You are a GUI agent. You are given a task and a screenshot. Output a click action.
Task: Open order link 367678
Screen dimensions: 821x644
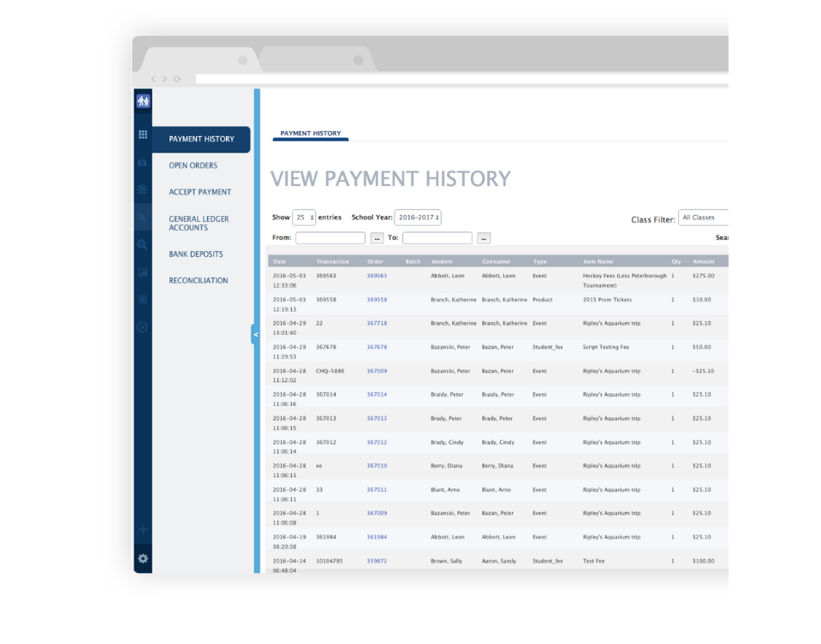[x=377, y=347]
